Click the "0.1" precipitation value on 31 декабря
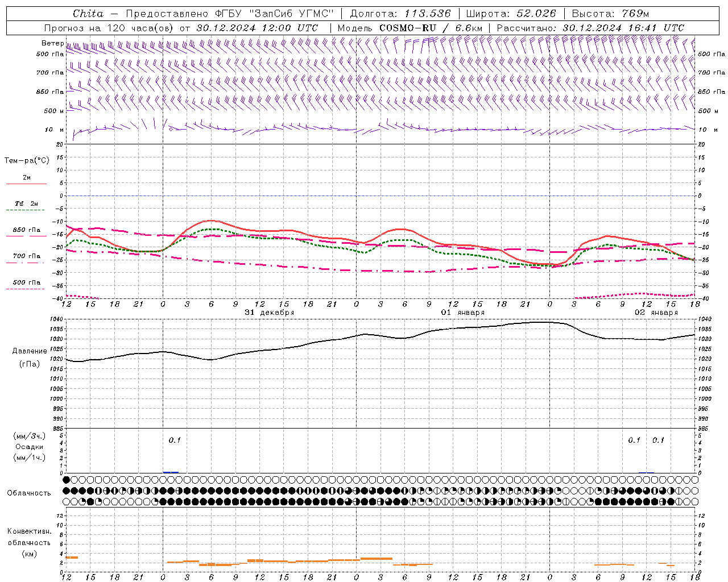This screenshot has width=728, height=582. tap(175, 440)
